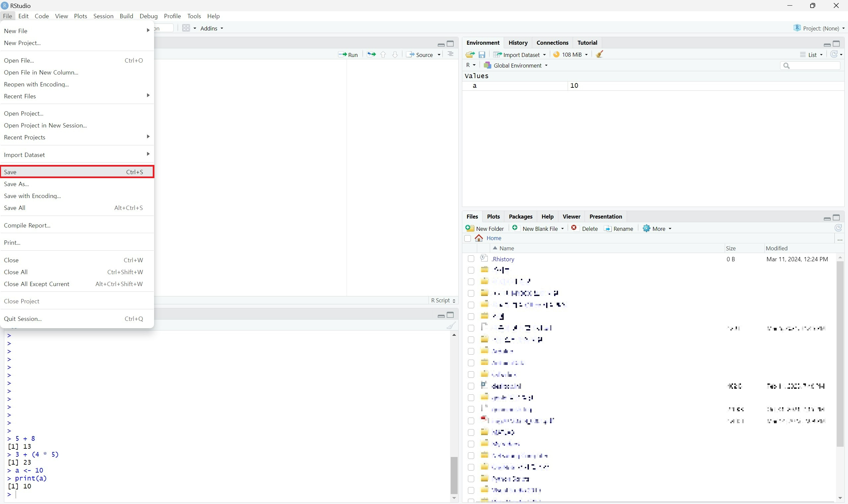Screen dimensions: 848x504
Task: Click the Save workspace floppy icon
Action: (481, 55)
